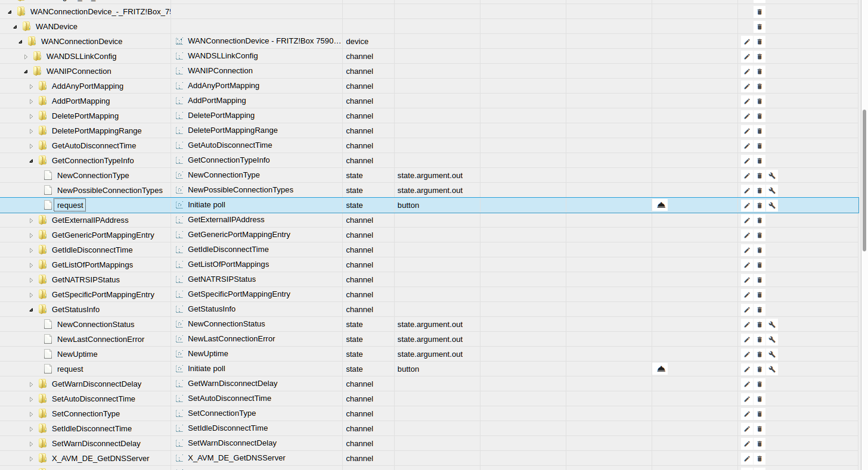The height and width of the screenshot is (470, 868).
Task: Click the 'WANConnectionDevice - FRITZ!Box 7590' name cell
Action: (x=264, y=41)
